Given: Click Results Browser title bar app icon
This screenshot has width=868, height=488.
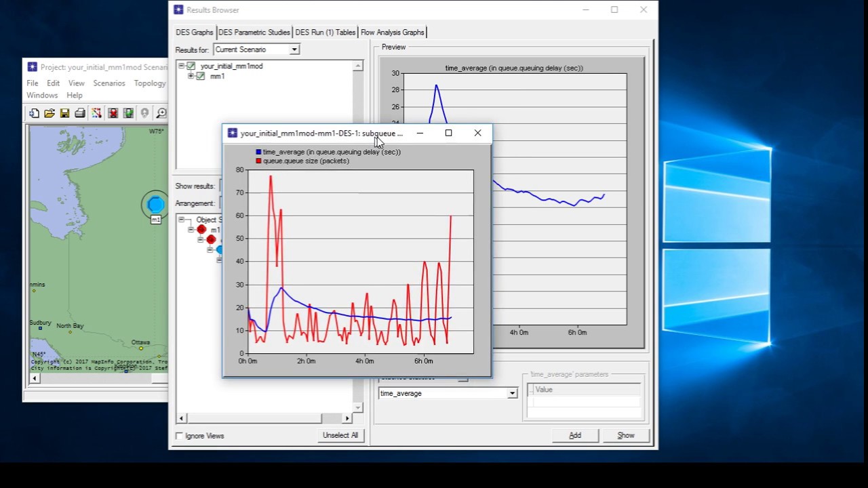Looking at the screenshot, I should coord(178,9).
